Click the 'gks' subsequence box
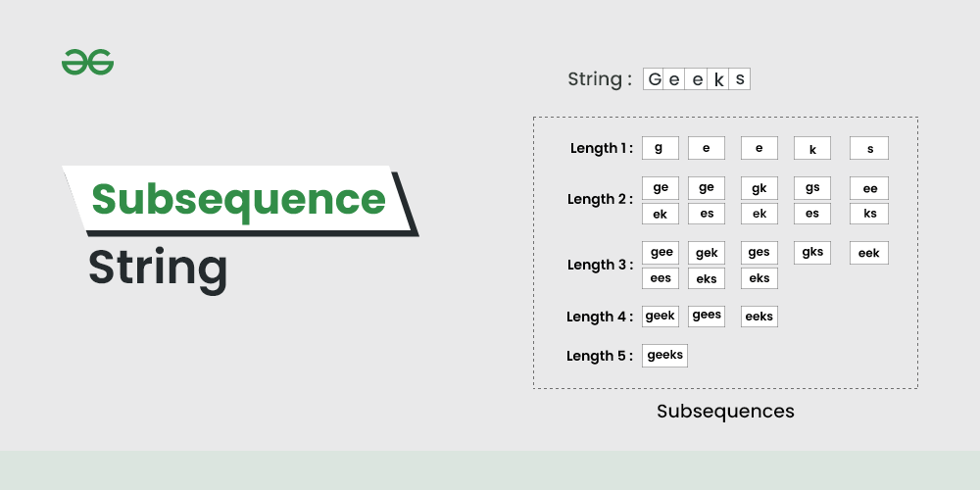 point(811,253)
